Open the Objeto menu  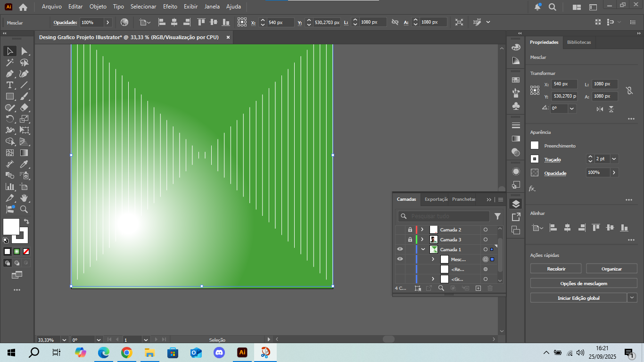[98, 7]
